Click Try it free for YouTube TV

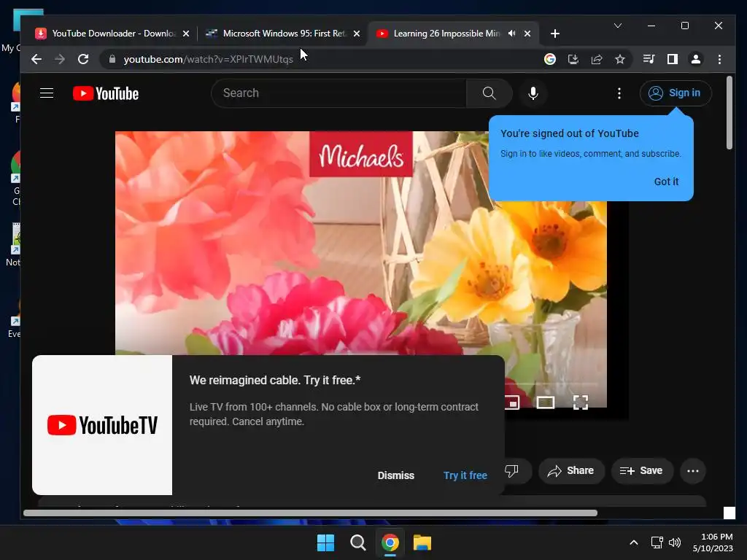tap(465, 475)
